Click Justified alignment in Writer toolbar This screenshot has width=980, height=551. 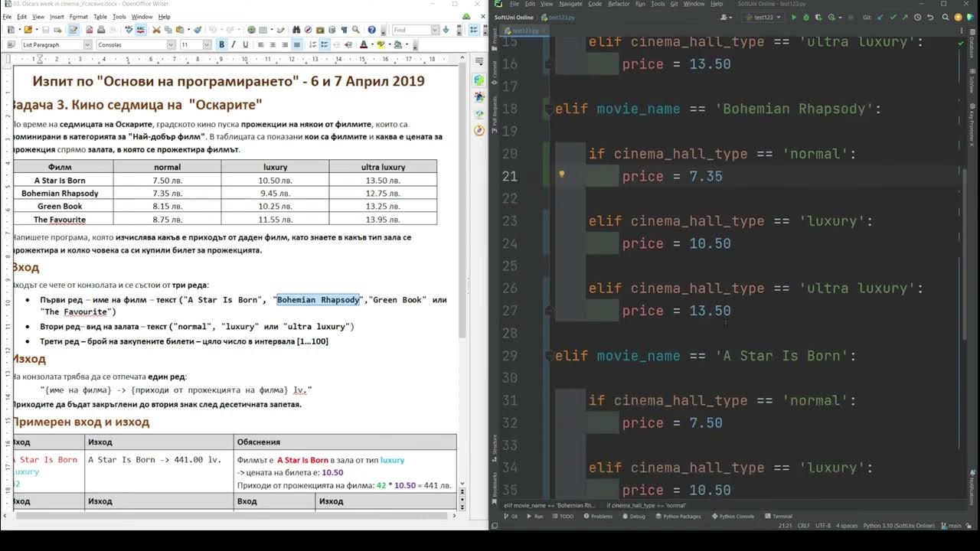(296, 44)
